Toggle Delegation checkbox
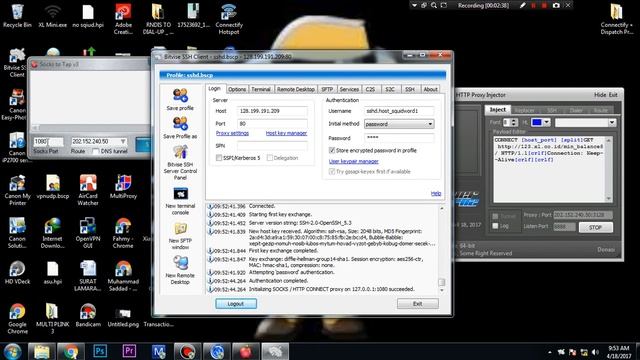 pos(269,158)
